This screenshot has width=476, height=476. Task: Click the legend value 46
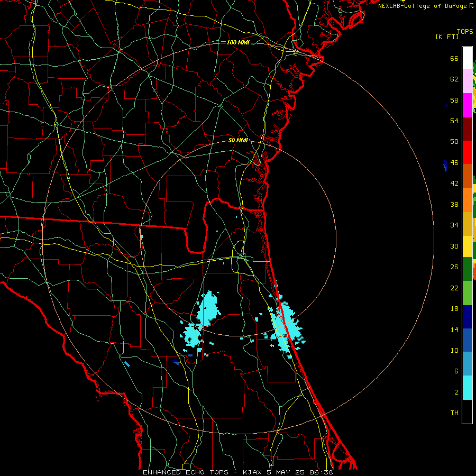pos(454,163)
